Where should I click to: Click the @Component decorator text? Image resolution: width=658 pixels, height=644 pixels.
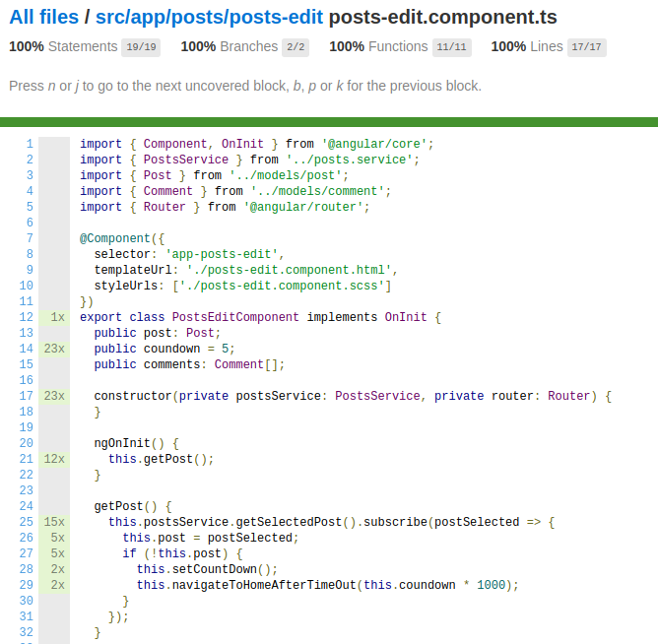pos(115,238)
